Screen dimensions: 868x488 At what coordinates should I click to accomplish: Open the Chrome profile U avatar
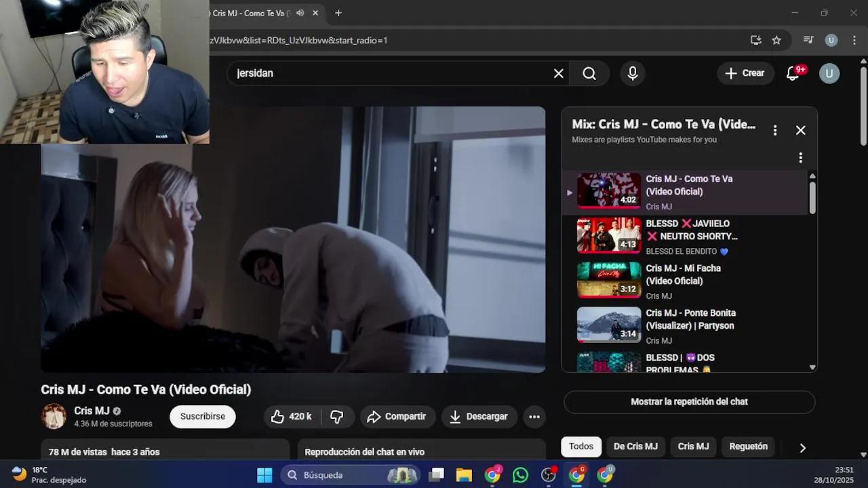coord(831,40)
